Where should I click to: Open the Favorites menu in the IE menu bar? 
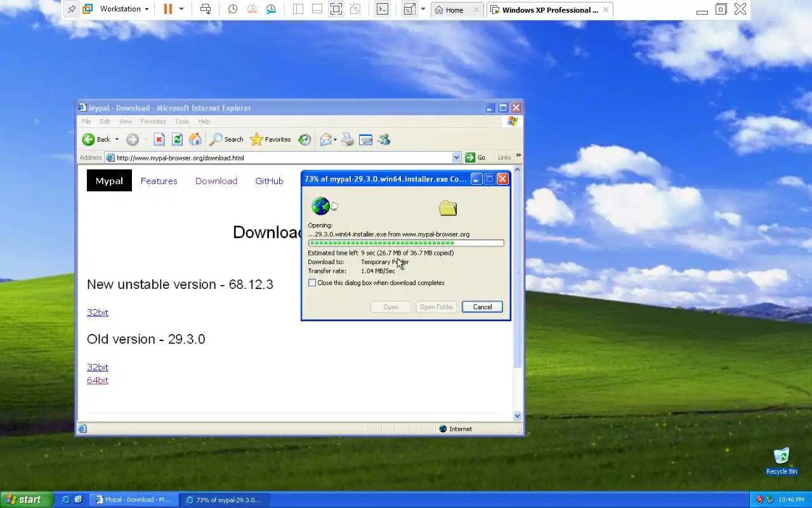click(x=153, y=121)
